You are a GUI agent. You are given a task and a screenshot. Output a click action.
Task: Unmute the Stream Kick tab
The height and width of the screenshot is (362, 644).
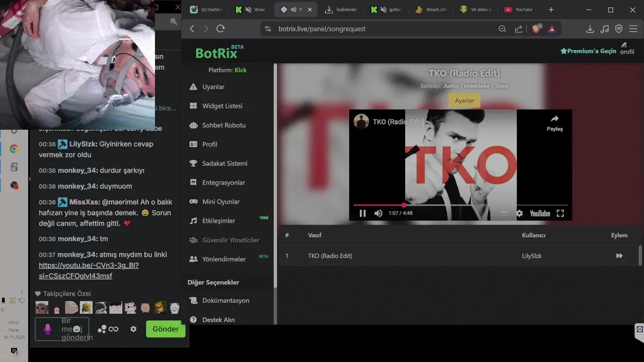tap(248, 10)
